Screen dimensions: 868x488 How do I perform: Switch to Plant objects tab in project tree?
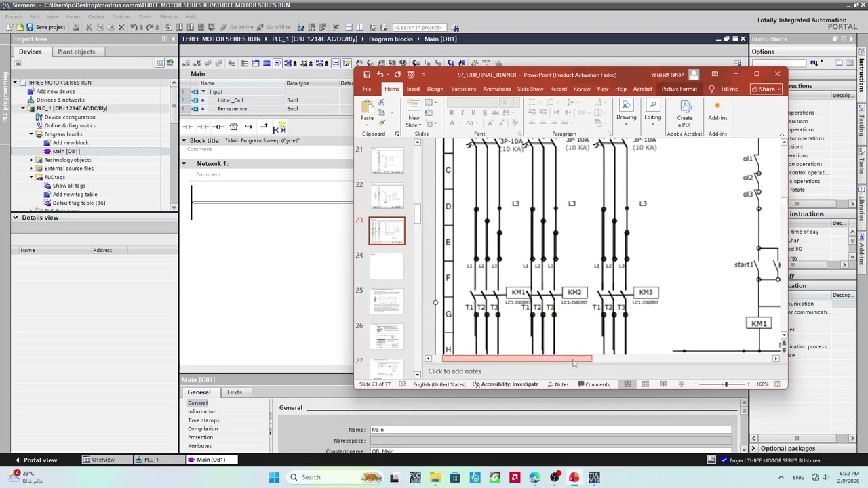pyautogui.click(x=76, y=52)
